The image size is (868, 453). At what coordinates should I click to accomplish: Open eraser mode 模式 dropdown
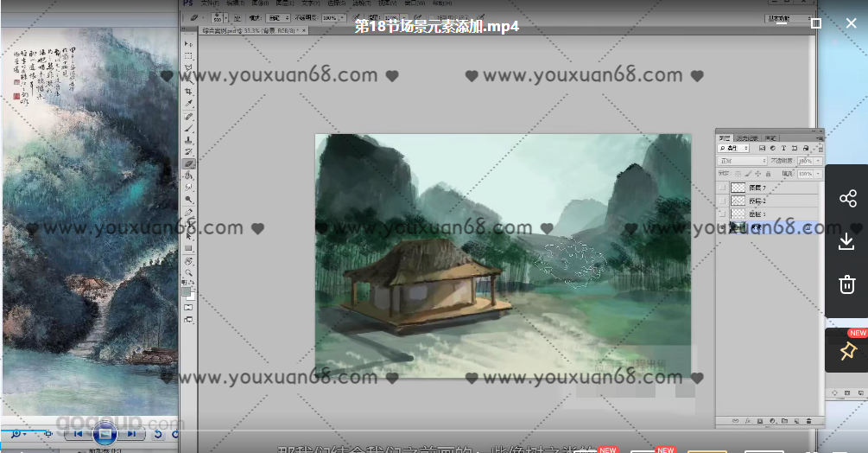point(278,18)
